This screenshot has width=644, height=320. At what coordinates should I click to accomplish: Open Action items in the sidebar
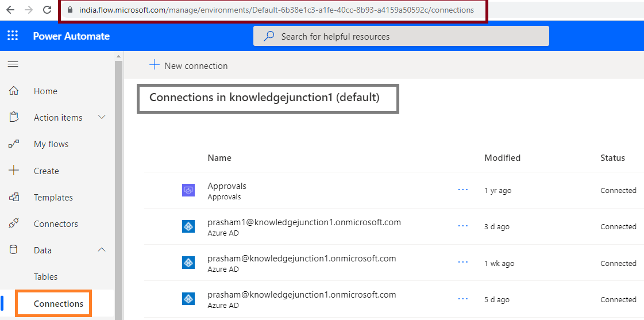point(57,117)
